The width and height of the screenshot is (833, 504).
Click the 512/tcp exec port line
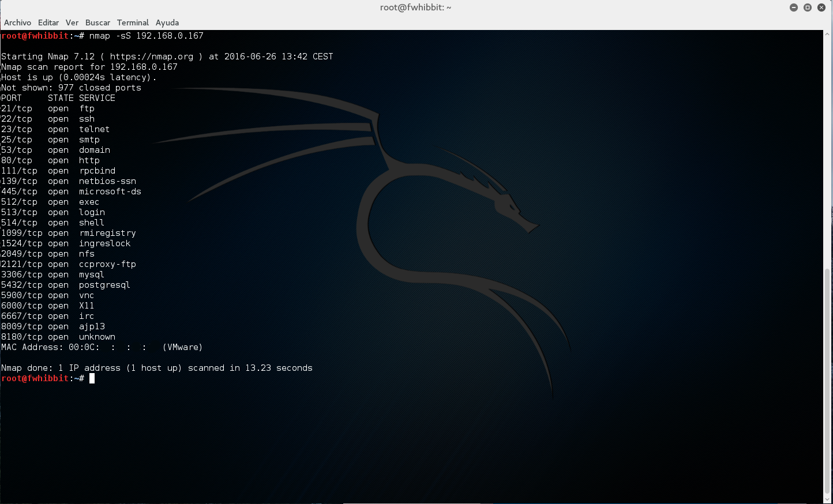pos(50,202)
